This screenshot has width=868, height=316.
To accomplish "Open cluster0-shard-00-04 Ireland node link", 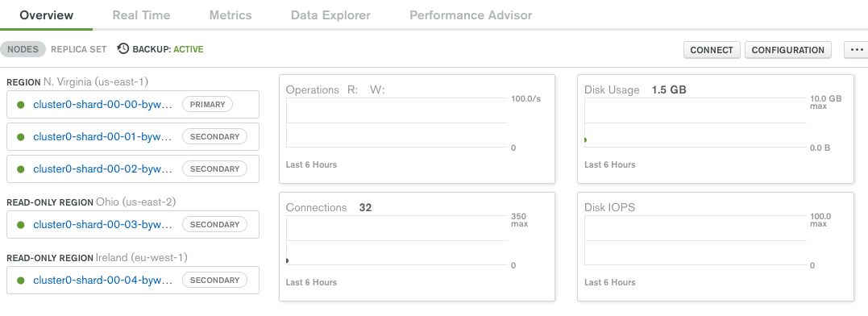I will coord(102,280).
